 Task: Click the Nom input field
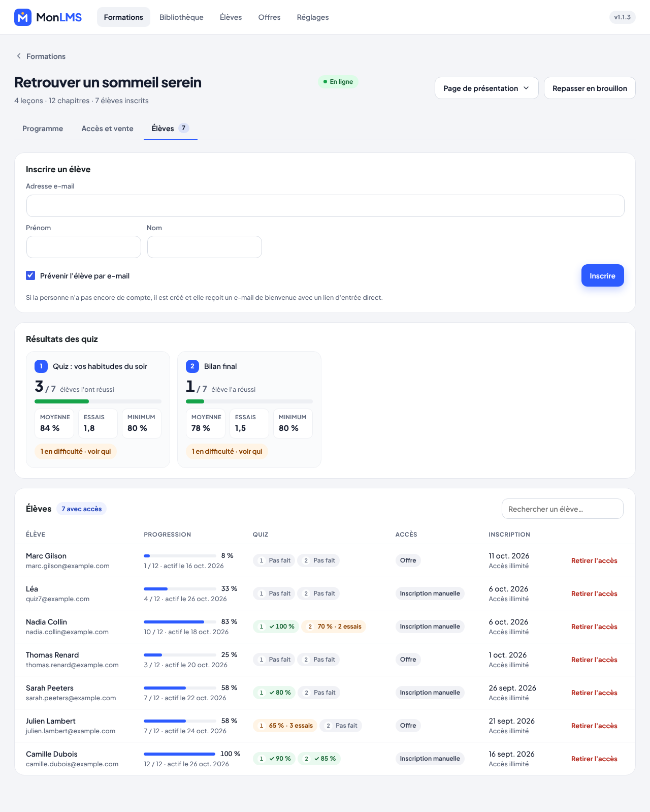tap(205, 247)
